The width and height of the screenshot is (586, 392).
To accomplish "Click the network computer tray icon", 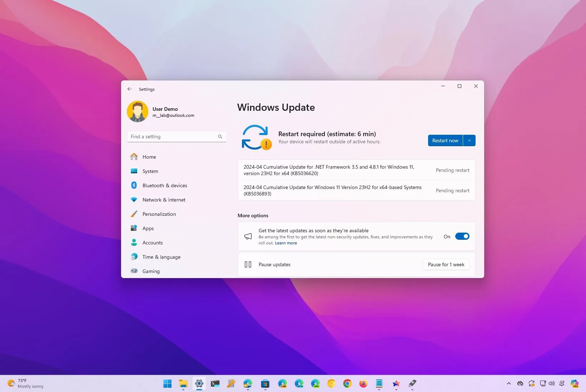I will tap(543, 383).
